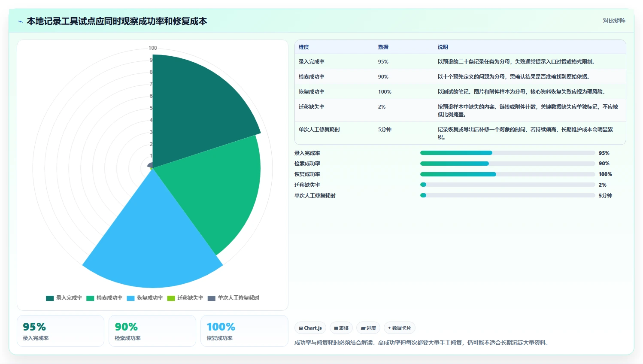Toggle the 单次人工修复耗时 legend item
Viewport: 643px width, 364px height.
coord(233,298)
